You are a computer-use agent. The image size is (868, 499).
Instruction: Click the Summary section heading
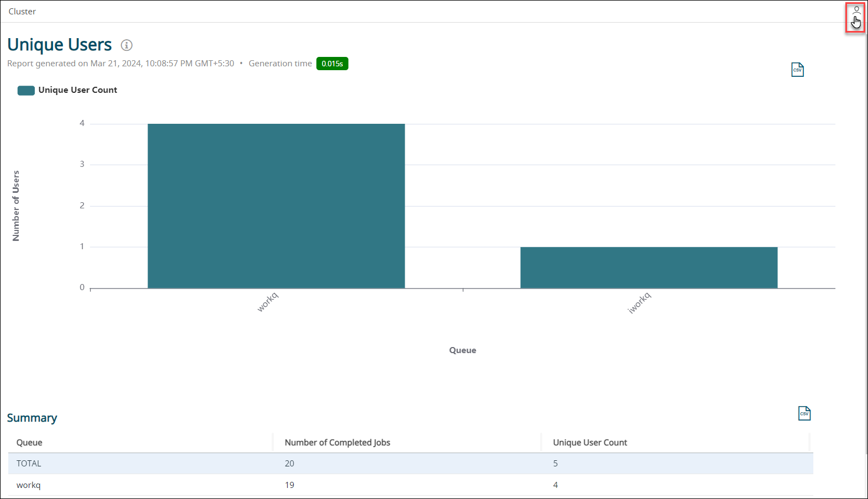[x=32, y=418]
